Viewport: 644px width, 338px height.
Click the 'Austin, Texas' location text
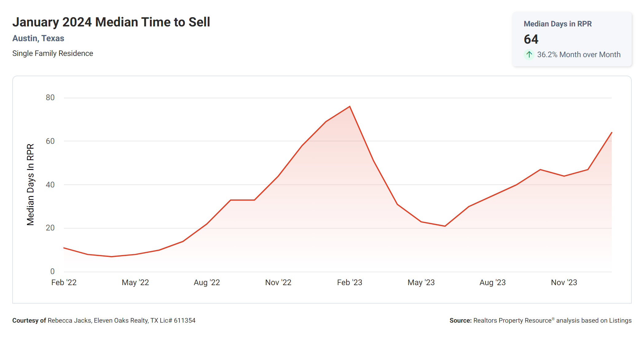(x=38, y=38)
